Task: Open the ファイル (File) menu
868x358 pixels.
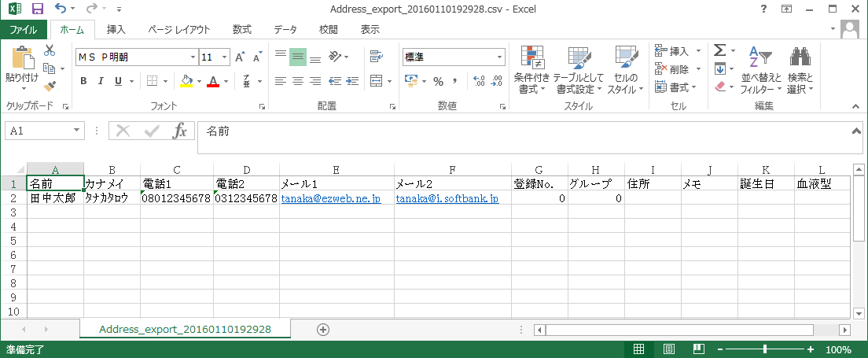Action: pos(23,30)
